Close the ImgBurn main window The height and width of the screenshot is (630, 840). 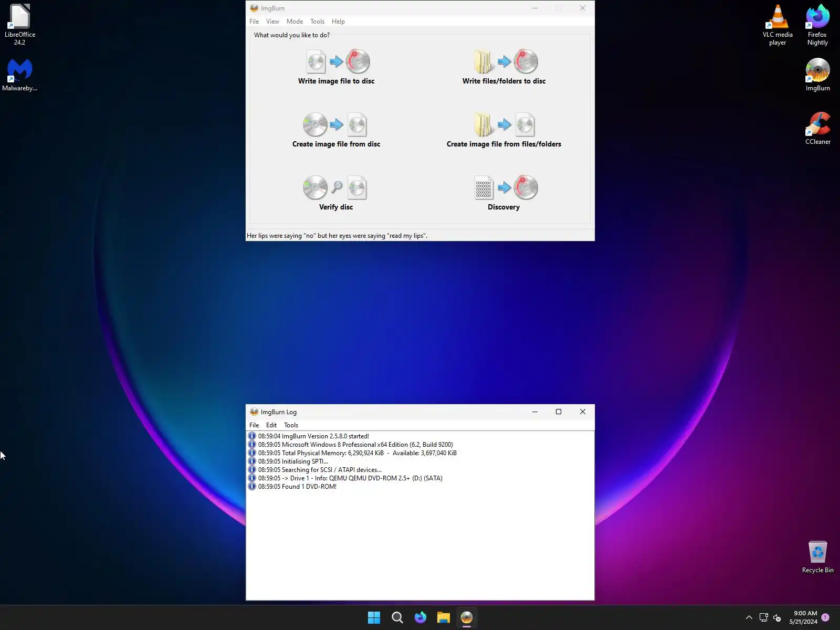point(583,8)
